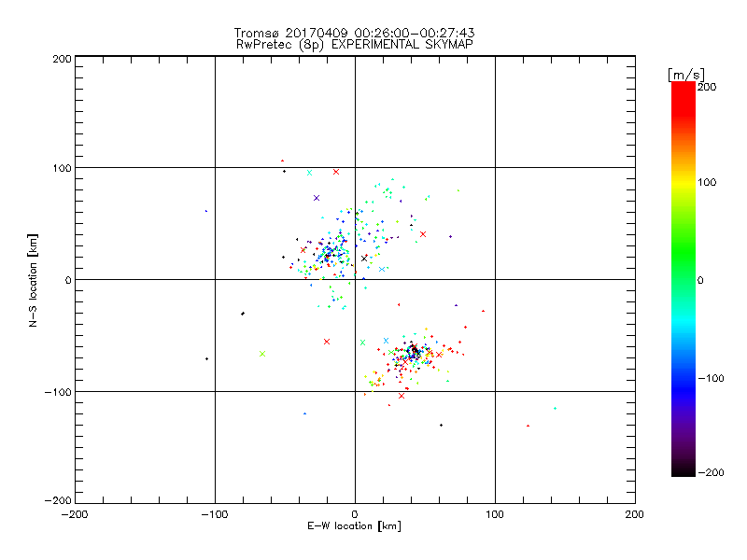Click the colorbar label '-200'

(x=711, y=472)
